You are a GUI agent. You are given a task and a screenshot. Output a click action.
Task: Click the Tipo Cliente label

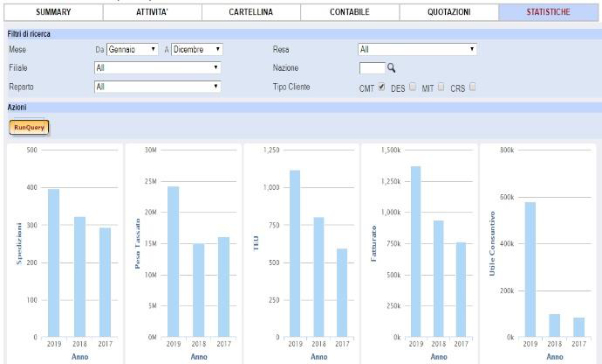coord(291,87)
